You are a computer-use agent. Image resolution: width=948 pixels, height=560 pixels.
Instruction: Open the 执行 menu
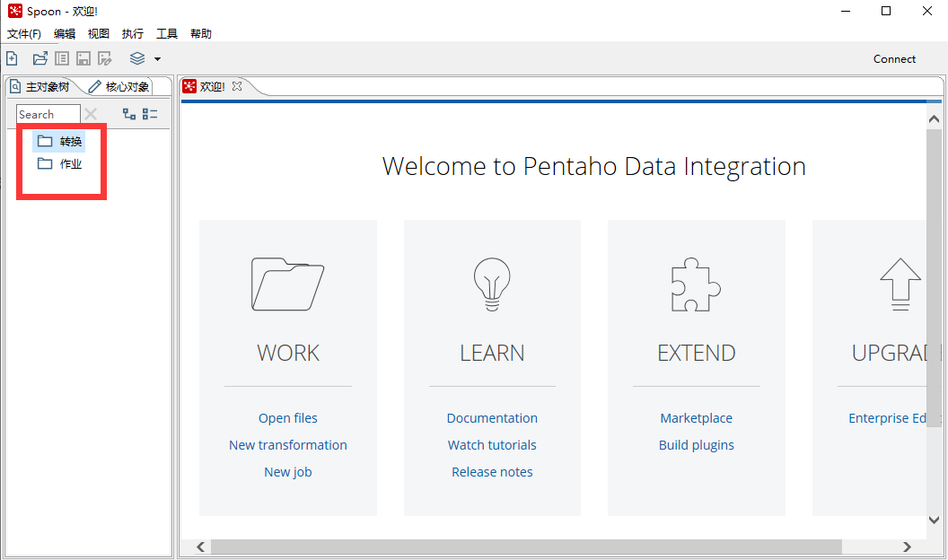pyautogui.click(x=132, y=34)
